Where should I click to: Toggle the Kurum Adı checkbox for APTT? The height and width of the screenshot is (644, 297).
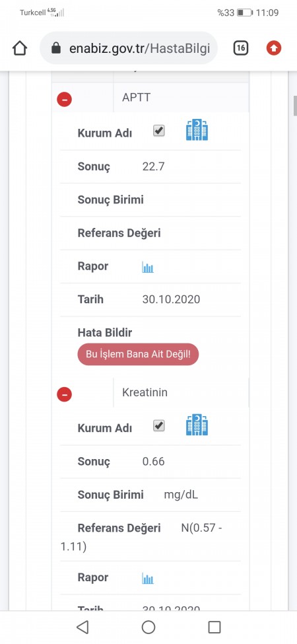[x=159, y=131]
